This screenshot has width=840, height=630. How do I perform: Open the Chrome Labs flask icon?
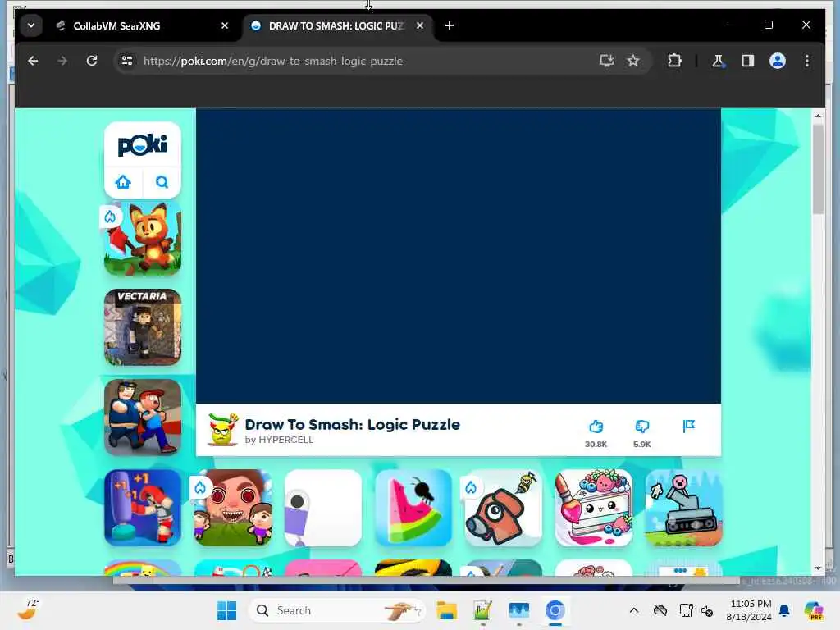718,61
